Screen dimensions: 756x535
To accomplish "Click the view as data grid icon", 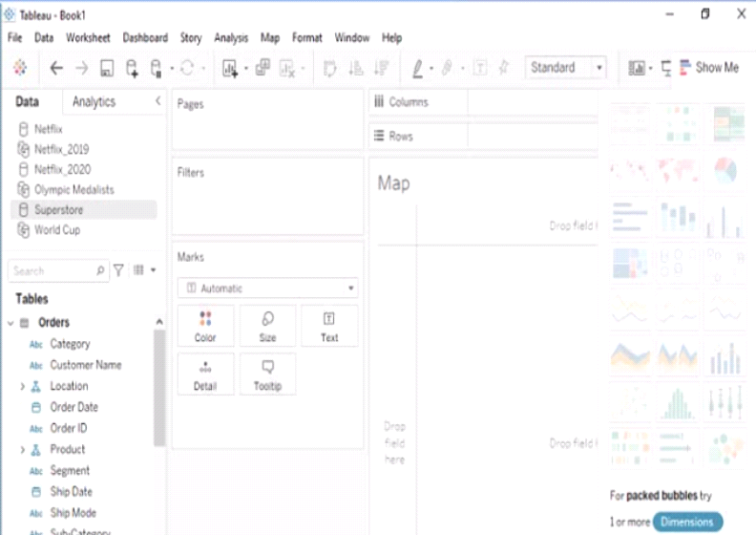I will coord(138,269).
